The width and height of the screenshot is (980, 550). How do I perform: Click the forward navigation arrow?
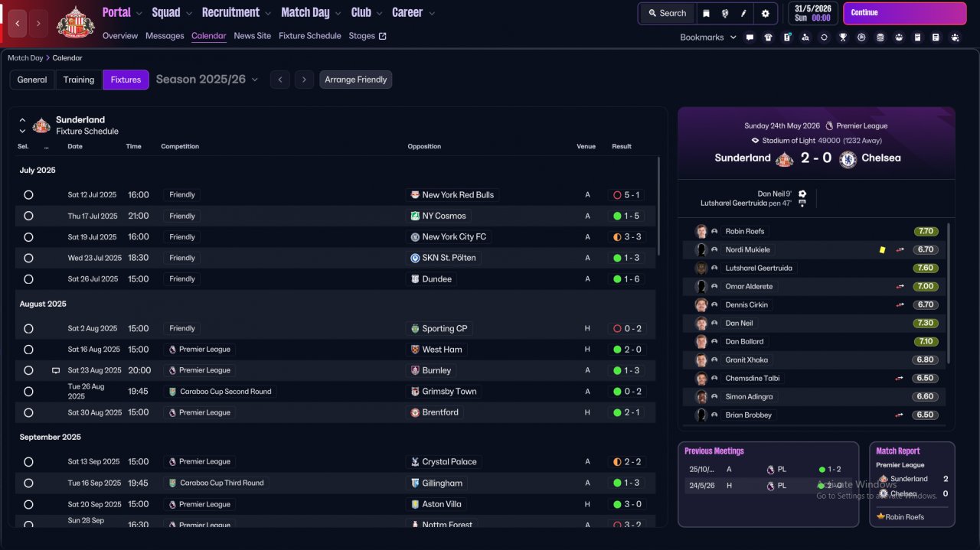click(x=38, y=24)
